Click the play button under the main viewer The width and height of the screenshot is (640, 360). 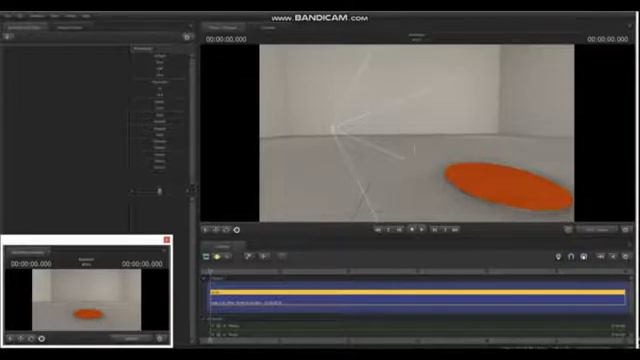pyautogui.click(x=422, y=229)
